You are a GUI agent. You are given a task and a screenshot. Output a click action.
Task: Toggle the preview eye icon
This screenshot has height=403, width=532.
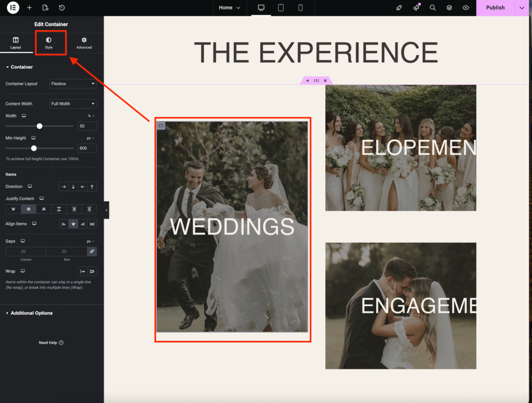[x=465, y=8]
